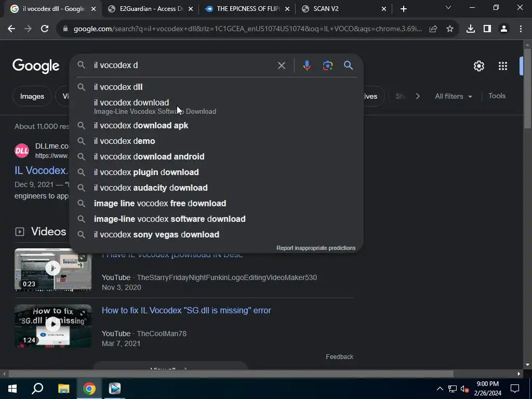Open "How to fix IL Vocodex SG.dll" link

187,311
